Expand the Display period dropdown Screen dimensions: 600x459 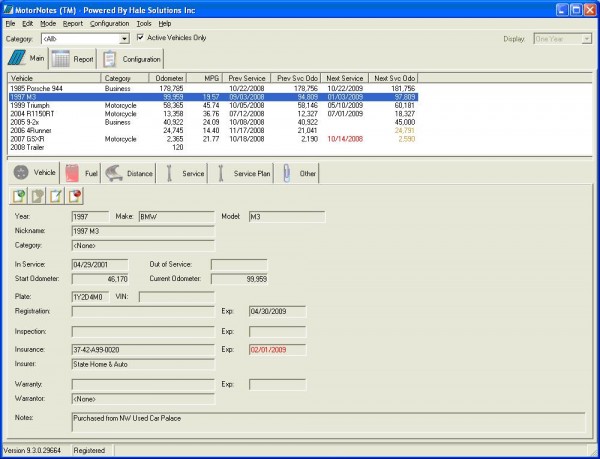click(587, 38)
